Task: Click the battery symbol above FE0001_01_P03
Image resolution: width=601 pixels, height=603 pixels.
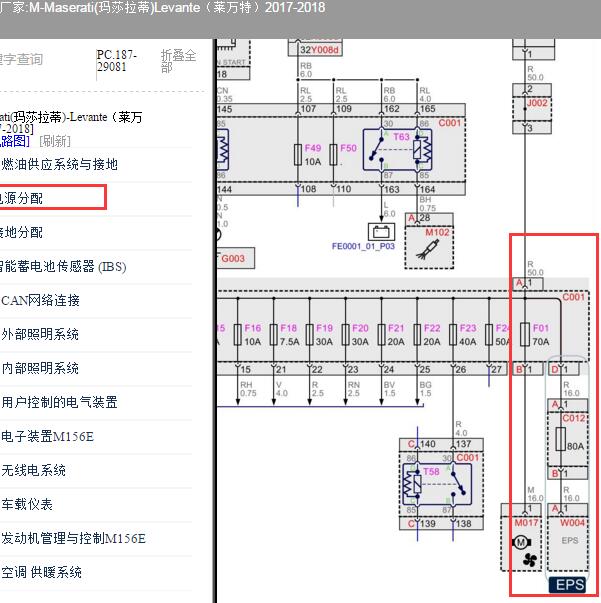Action: (x=381, y=232)
